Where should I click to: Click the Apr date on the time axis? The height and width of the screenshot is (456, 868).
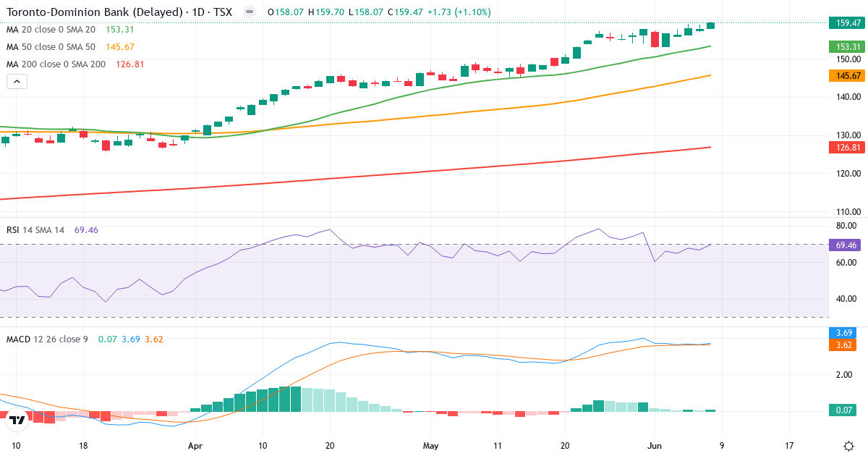(x=195, y=446)
